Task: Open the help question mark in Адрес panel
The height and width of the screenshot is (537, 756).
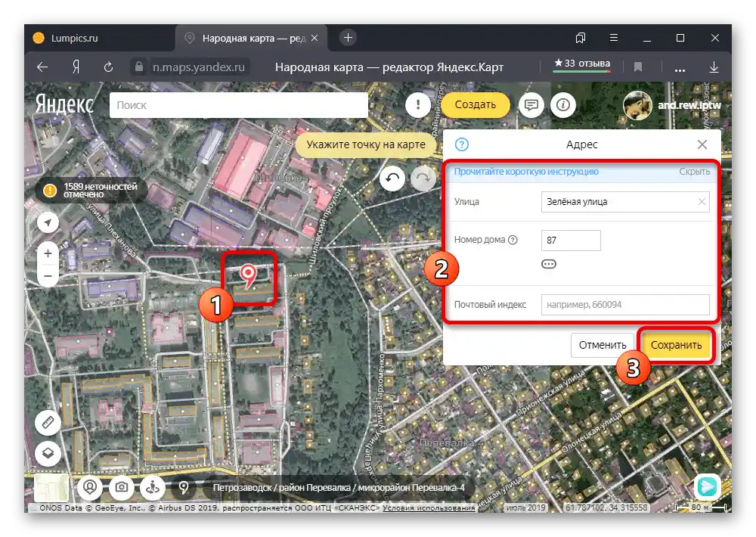Action: click(461, 144)
